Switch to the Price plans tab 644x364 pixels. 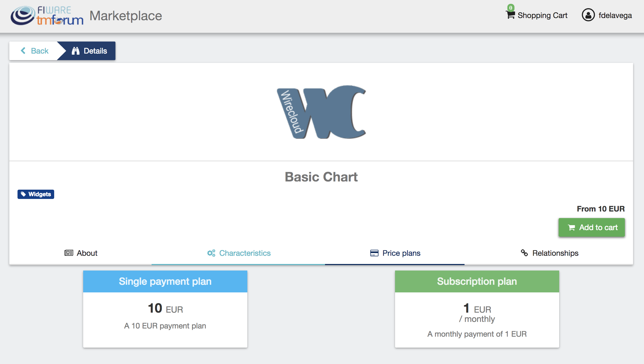(x=395, y=253)
